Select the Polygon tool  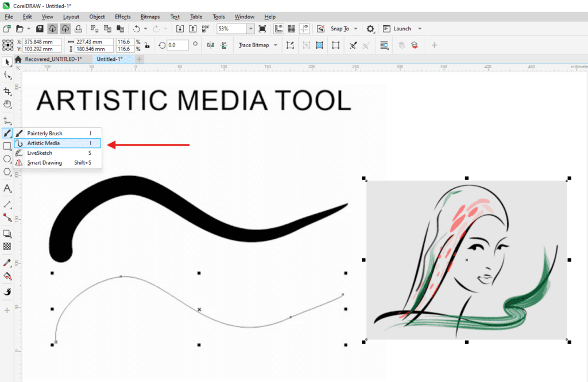pos(7,171)
